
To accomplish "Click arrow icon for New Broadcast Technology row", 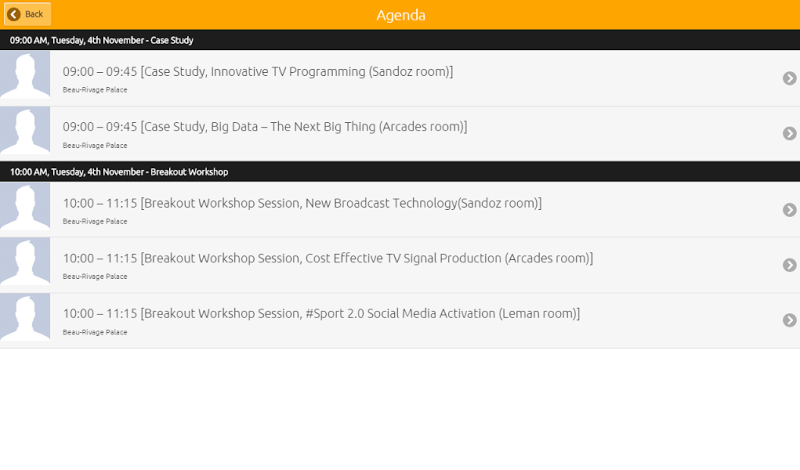I will pyautogui.click(x=789, y=209).
